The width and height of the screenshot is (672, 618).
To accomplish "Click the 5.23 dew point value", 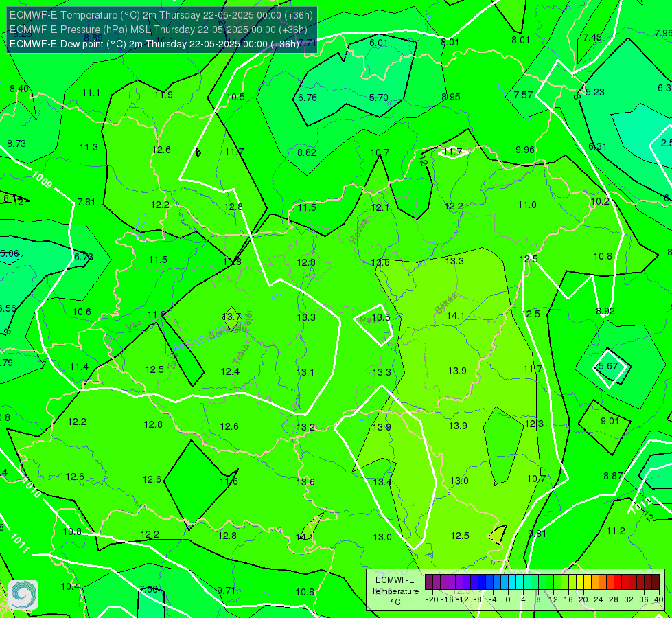I will (x=595, y=92).
